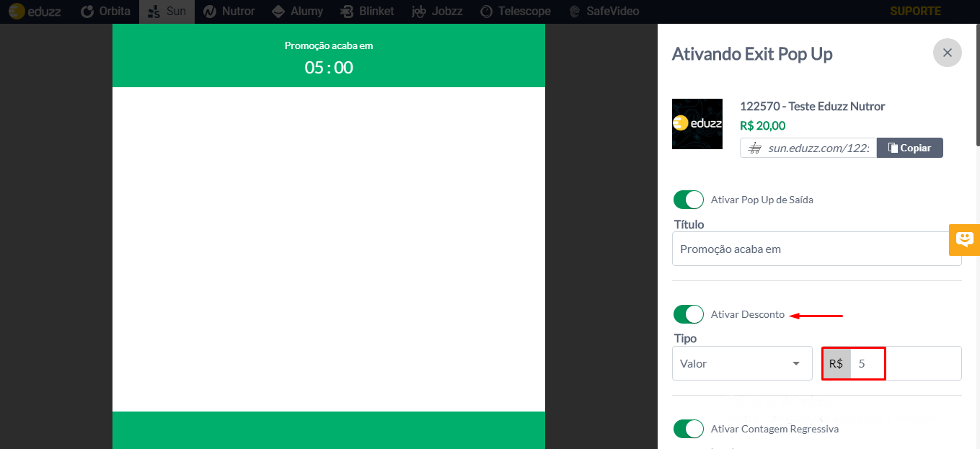Copy the sun.eduzz.com product link
The height and width of the screenshot is (449, 980).
[909, 148]
